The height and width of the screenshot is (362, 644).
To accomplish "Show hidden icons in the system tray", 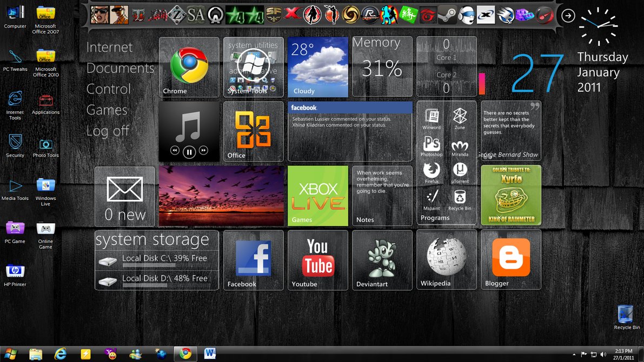I will (573, 354).
